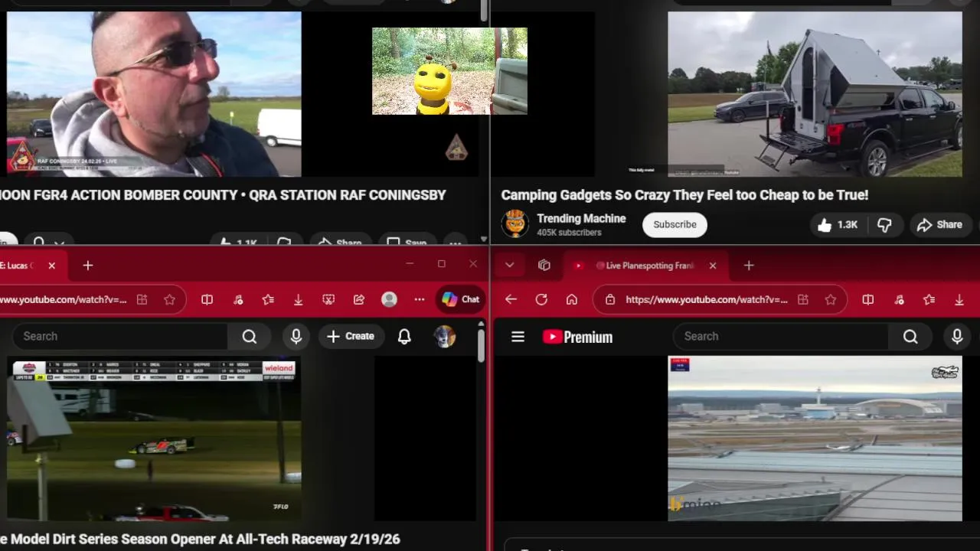The height and width of the screenshot is (551, 980).
Task: Click the Camping Gadgets video title text
Action: (684, 195)
